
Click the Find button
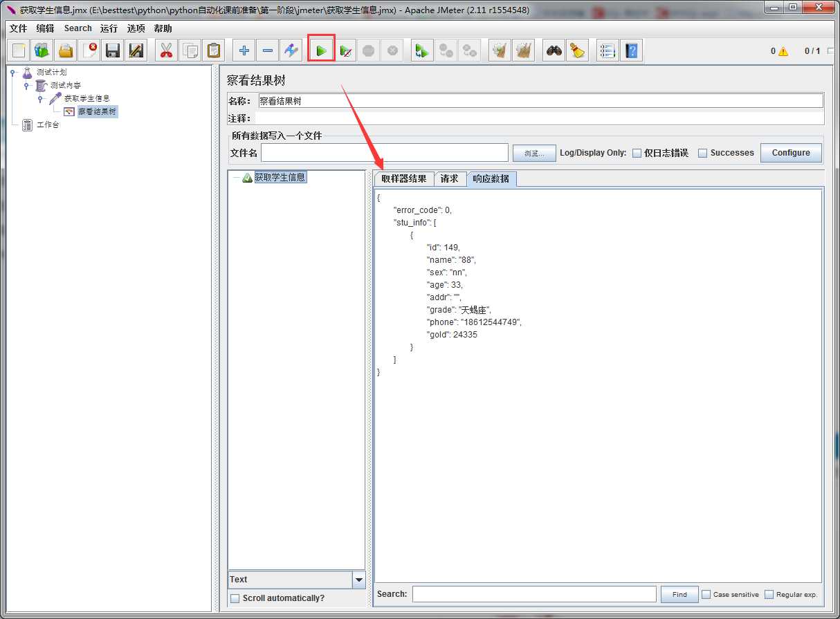[x=679, y=594]
